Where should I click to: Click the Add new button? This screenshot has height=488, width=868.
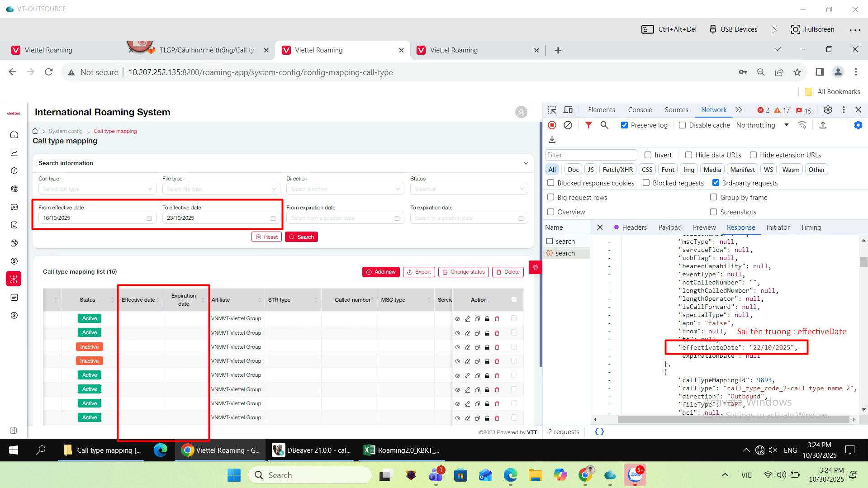(x=380, y=272)
